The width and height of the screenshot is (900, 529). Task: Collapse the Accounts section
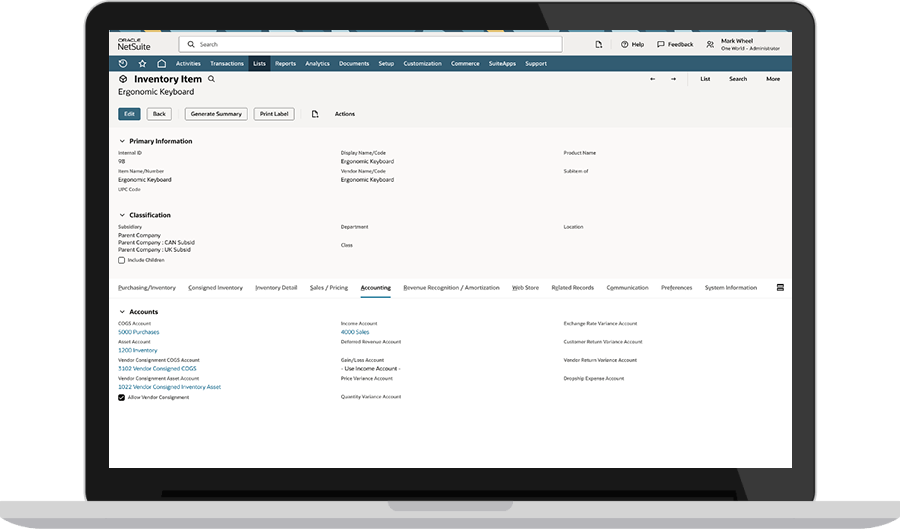tap(122, 312)
